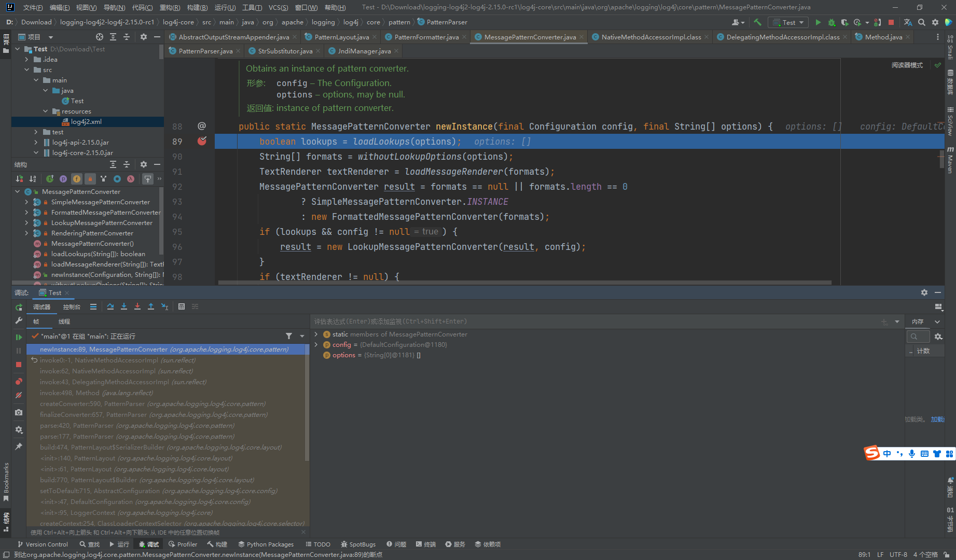Viewport: 956px width, 560px height.
Task: Stop debugging with red square in debug panel
Action: coord(19,365)
